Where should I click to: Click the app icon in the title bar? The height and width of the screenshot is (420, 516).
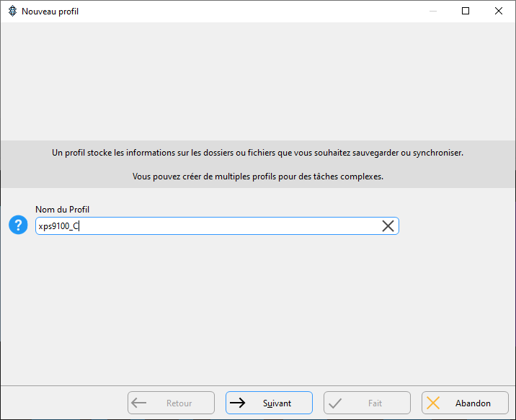12,12
